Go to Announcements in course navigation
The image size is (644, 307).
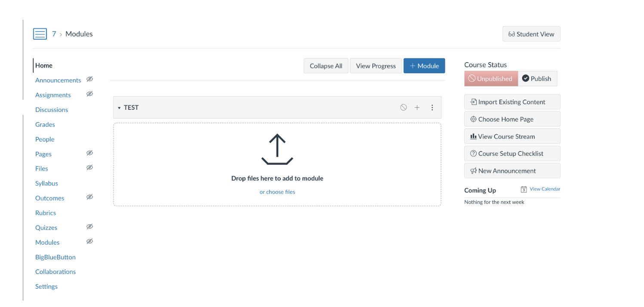(x=58, y=80)
